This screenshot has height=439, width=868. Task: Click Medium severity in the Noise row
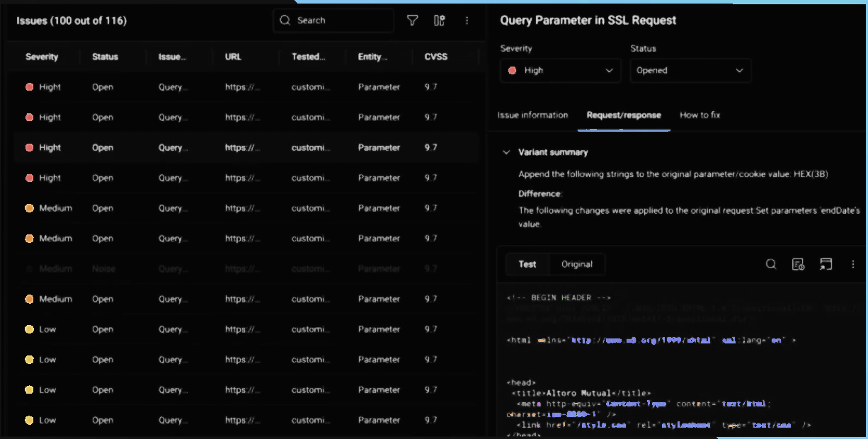coord(55,269)
